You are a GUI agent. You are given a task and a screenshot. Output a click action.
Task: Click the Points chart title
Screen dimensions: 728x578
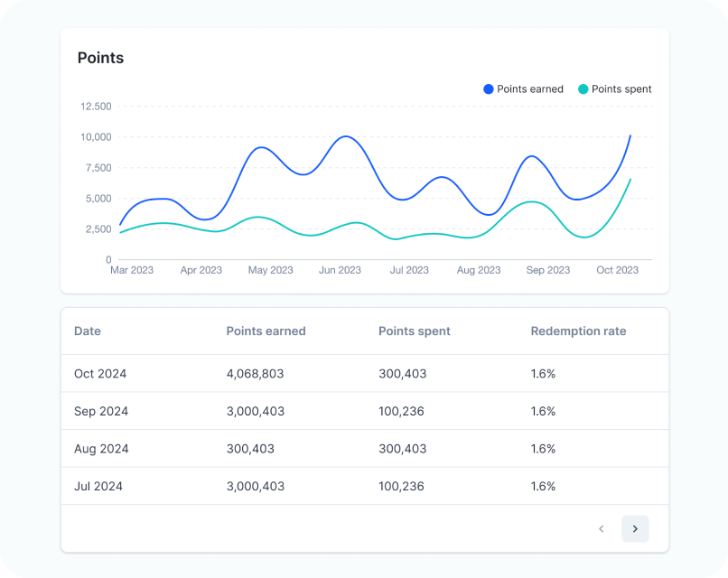pyautogui.click(x=100, y=58)
